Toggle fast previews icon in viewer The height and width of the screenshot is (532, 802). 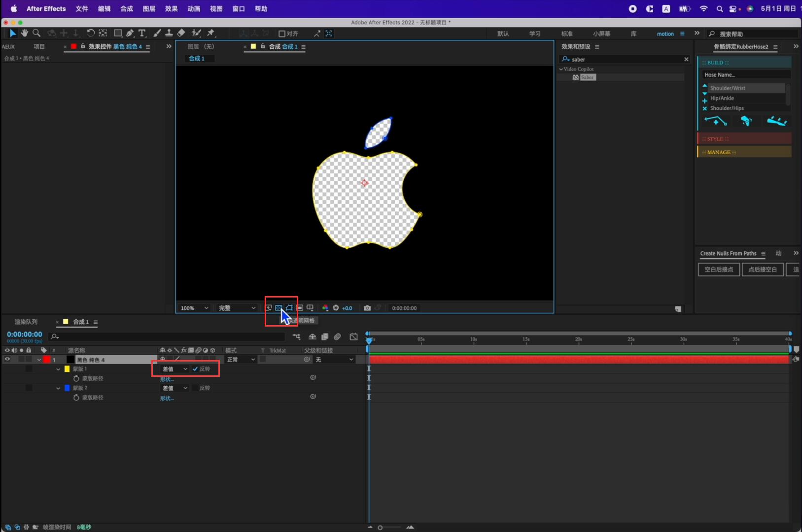269,308
